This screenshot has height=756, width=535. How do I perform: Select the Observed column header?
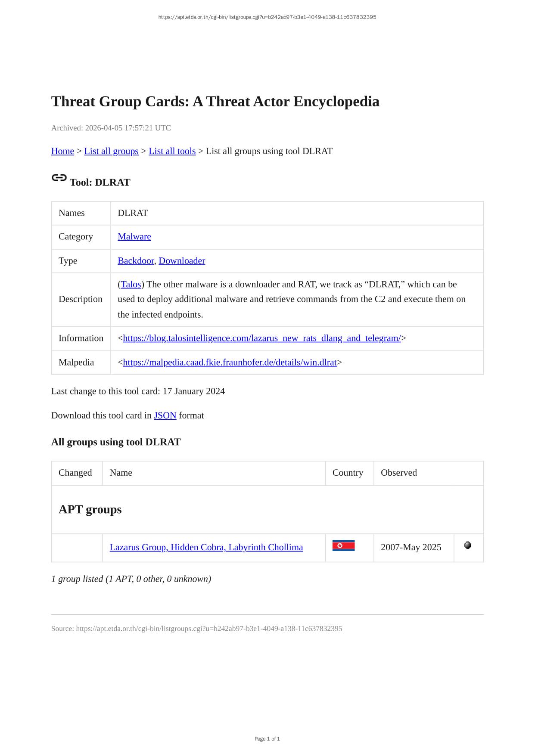click(x=399, y=473)
